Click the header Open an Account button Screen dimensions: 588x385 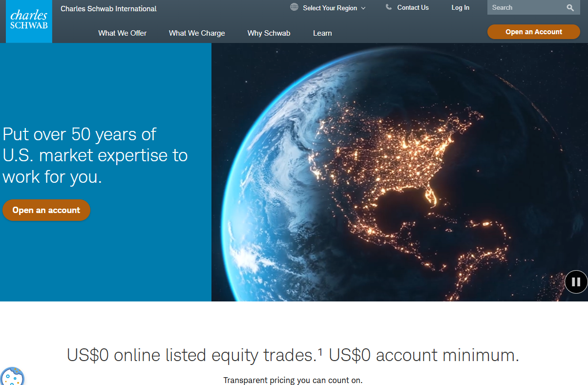click(534, 32)
